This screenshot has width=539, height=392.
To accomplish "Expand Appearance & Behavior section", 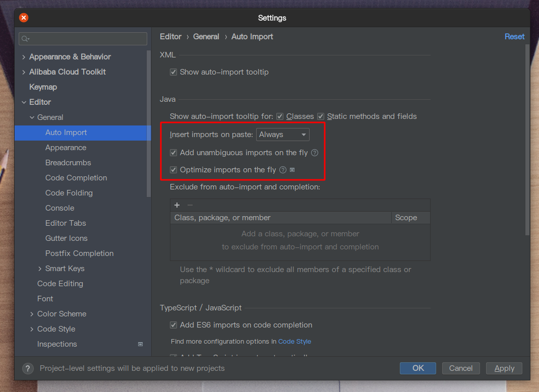I will point(24,57).
